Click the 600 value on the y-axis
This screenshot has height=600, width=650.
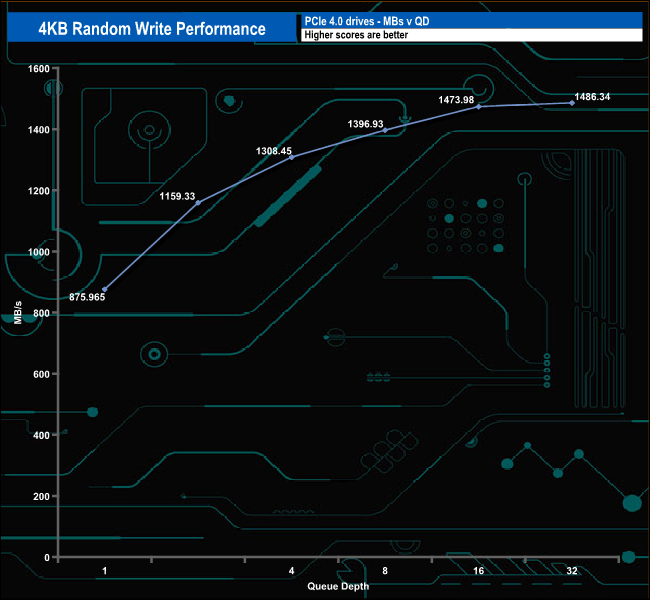point(41,375)
